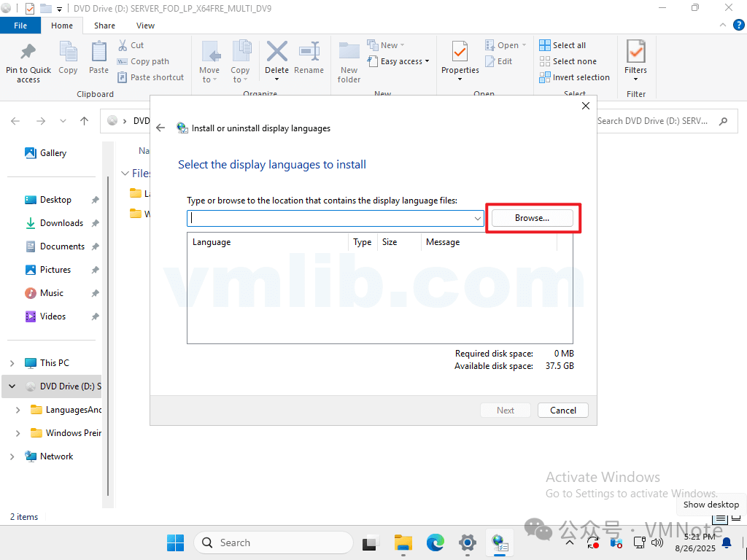Click the Browse... button
The height and width of the screenshot is (560, 747).
tap(532, 218)
